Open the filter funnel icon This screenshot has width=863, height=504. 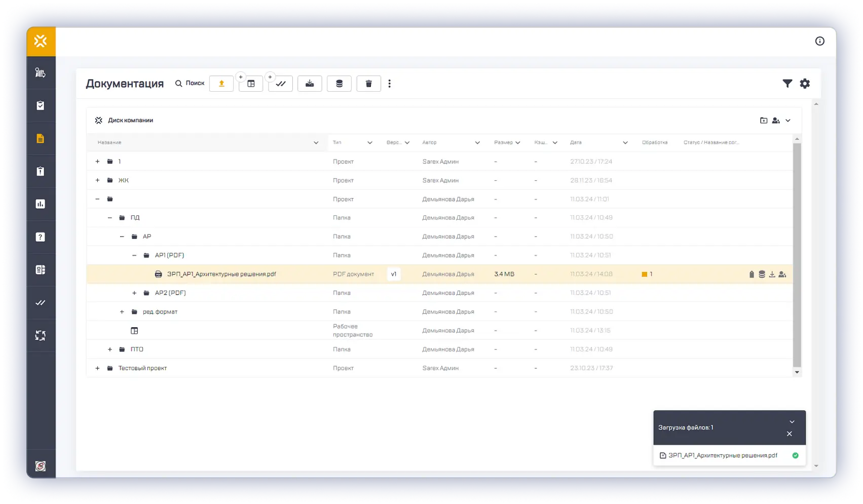click(787, 84)
